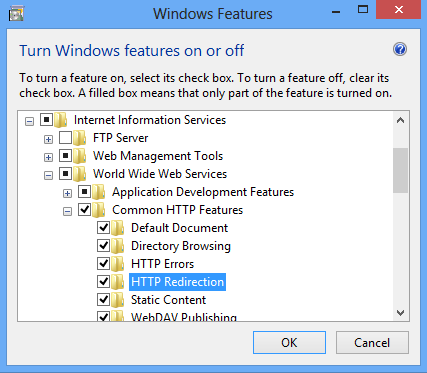The image size is (427, 373).
Task: Uncheck the HTTP Redirection checkbox
Action: [x=103, y=281]
